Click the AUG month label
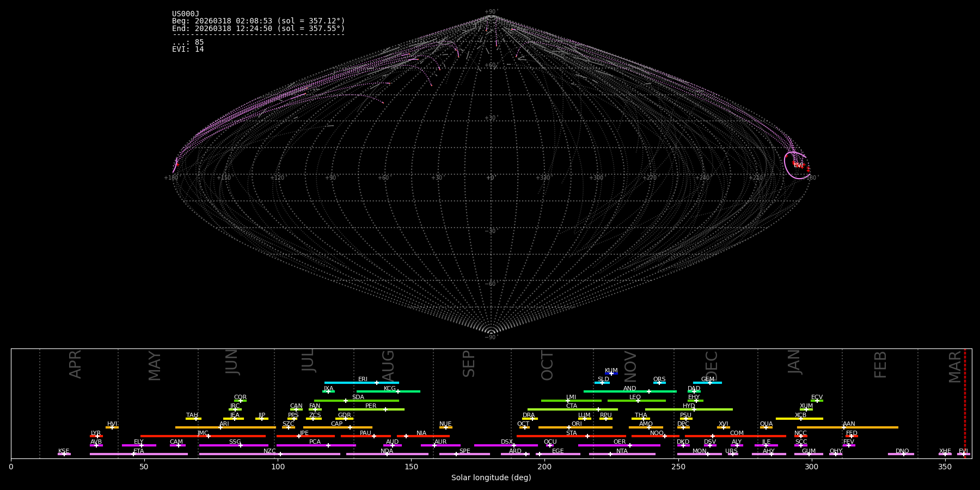Image resolution: width=980 pixels, height=490 pixels. (388, 364)
